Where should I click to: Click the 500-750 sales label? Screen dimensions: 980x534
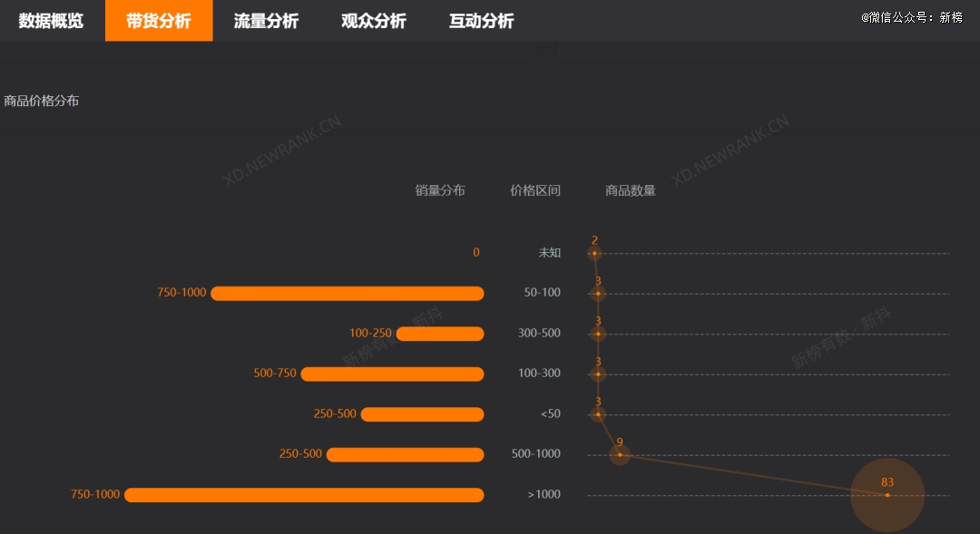point(275,373)
